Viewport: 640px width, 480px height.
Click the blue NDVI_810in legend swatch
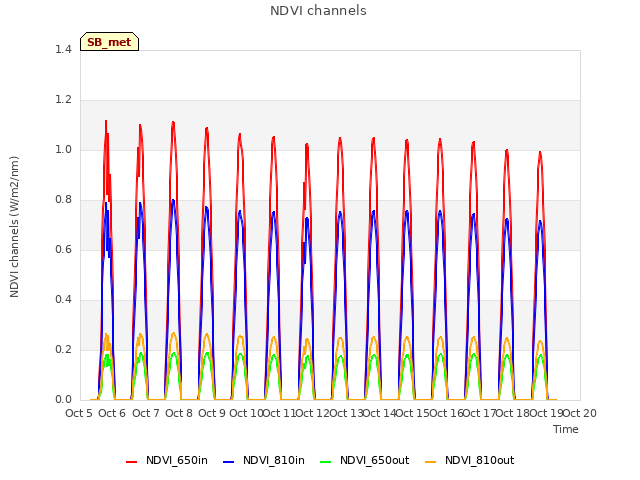pyautogui.click(x=229, y=462)
